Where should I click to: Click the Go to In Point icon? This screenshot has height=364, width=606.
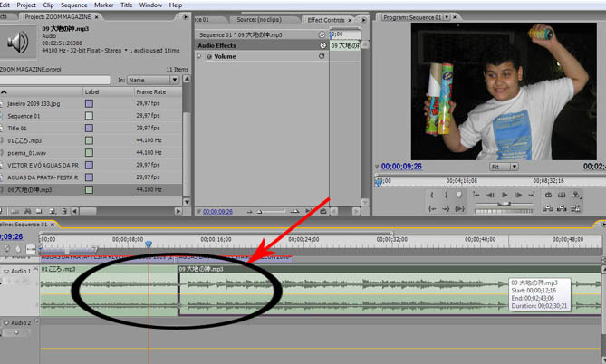coord(434,208)
